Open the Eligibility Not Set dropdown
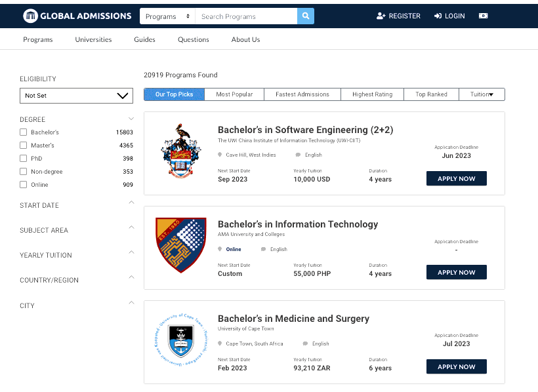Image resolution: width=538 pixels, height=392 pixels. (76, 96)
